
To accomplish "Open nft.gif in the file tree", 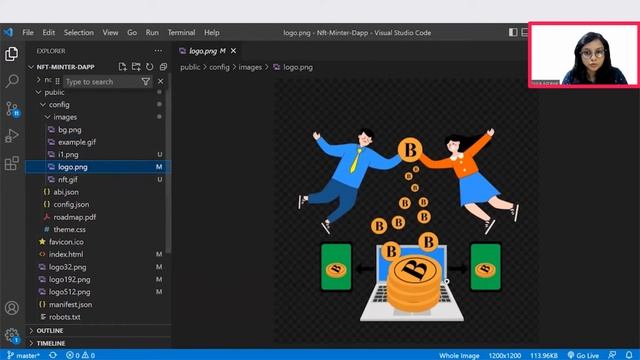I will (68, 180).
